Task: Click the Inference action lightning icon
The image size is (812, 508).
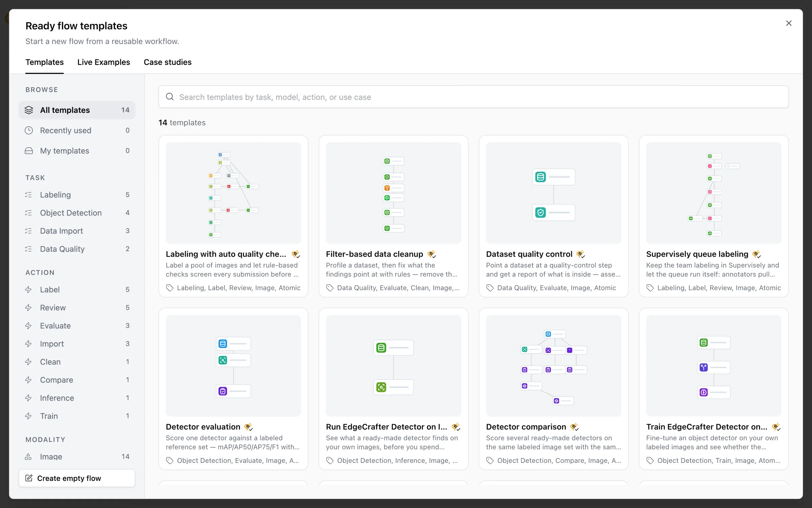Action: pyautogui.click(x=28, y=398)
